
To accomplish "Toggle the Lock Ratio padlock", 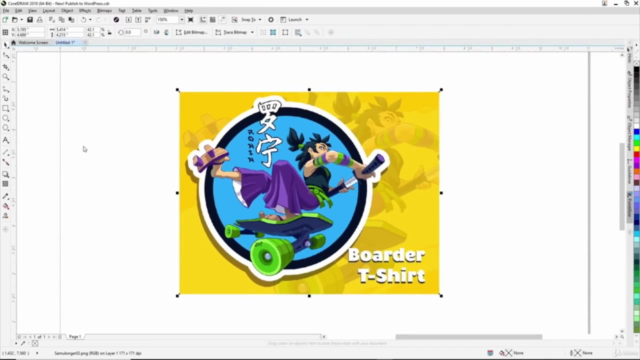I will pos(109,32).
